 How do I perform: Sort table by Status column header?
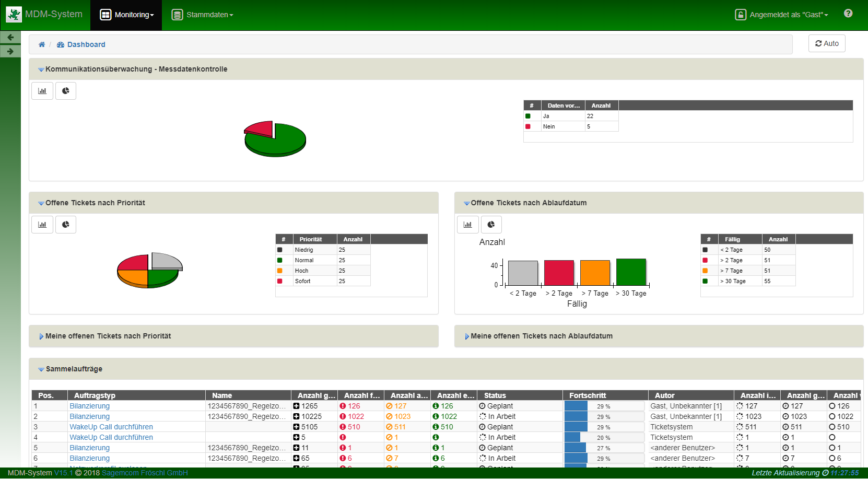pos(520,395)
